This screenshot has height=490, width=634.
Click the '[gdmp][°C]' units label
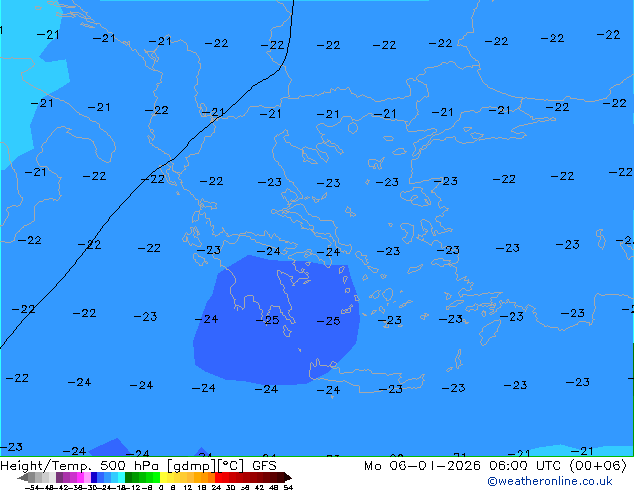pos(205,466)
